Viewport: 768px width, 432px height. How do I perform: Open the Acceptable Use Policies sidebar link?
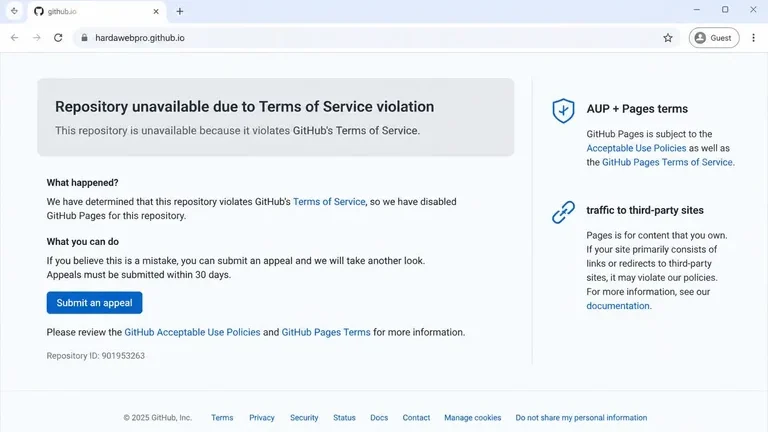[636, 148]
